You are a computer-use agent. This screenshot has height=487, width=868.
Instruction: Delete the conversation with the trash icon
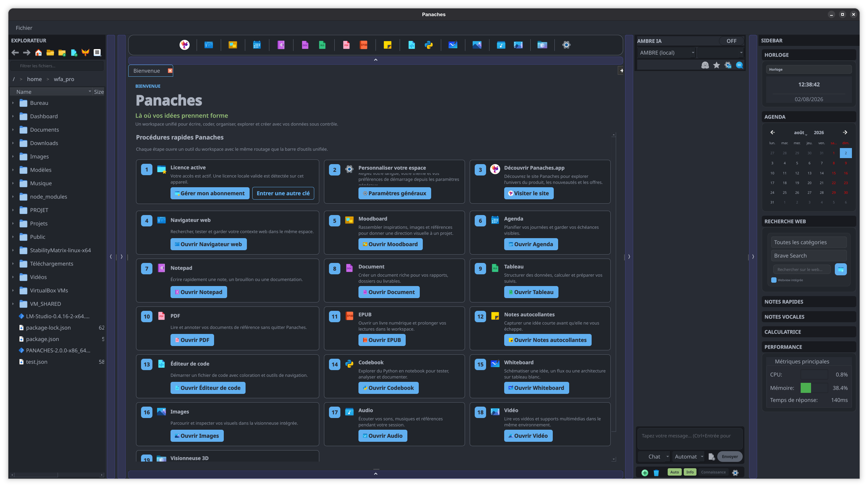point(656,473)
